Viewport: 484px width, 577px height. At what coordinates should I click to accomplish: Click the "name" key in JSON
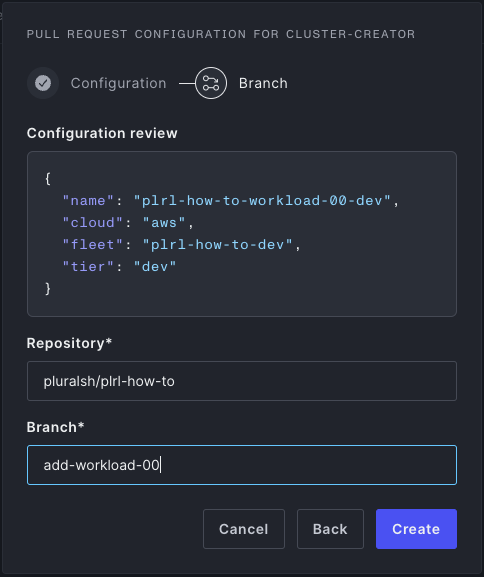pyautogui.click(x=88, y=201)
